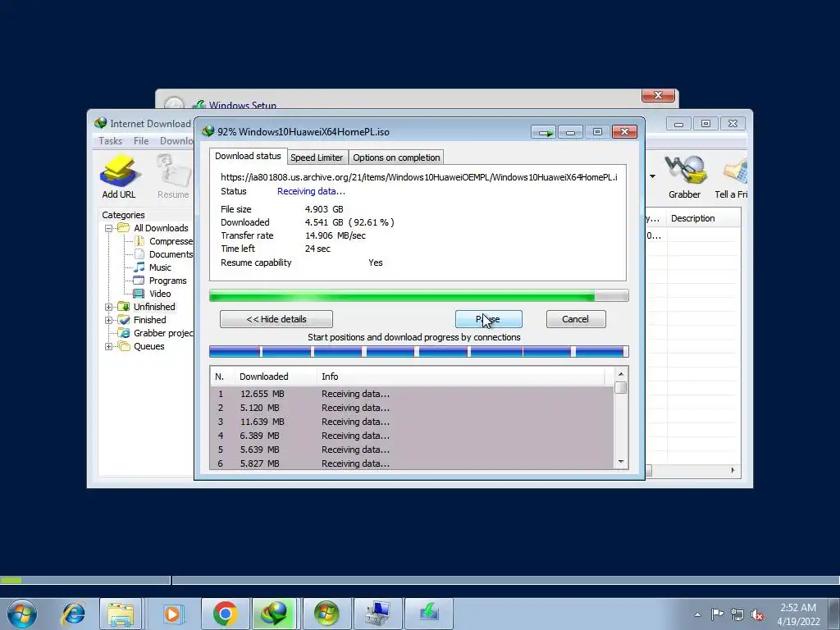
Task: Expand the Queues tree node
Action: tap(109, 346)
